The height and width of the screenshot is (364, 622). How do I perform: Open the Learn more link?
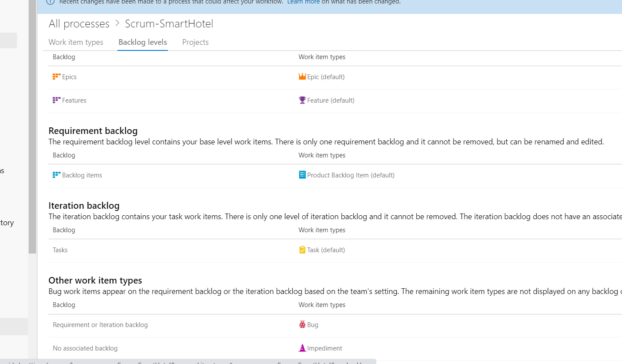click(303, 2)
